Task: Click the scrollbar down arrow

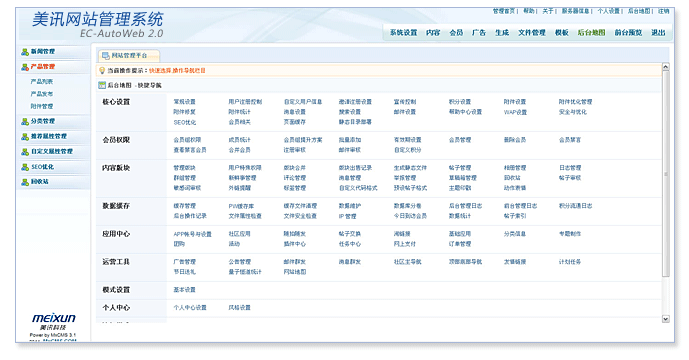Action: pos(666,319)
